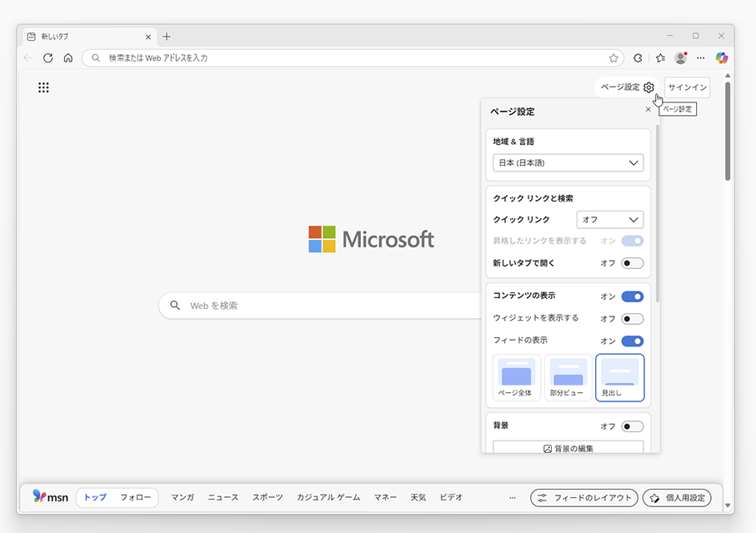Click the page settings gear icon
Image resolution: width=756 pixels, height=533 pixels.
click(x=648, y=87)
